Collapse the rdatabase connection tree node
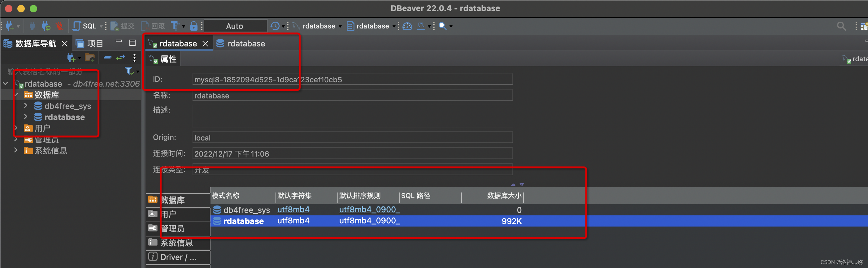Viewport: 868px width, 268px height. coord(6,83)
